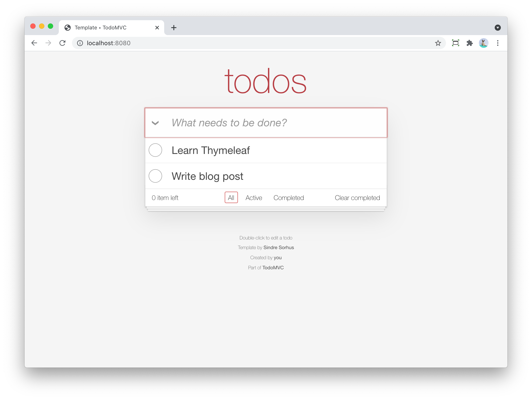Click the circular checkbox for 'Write blog post'
This screenshot has width=532, height=400.
[156, 176]
